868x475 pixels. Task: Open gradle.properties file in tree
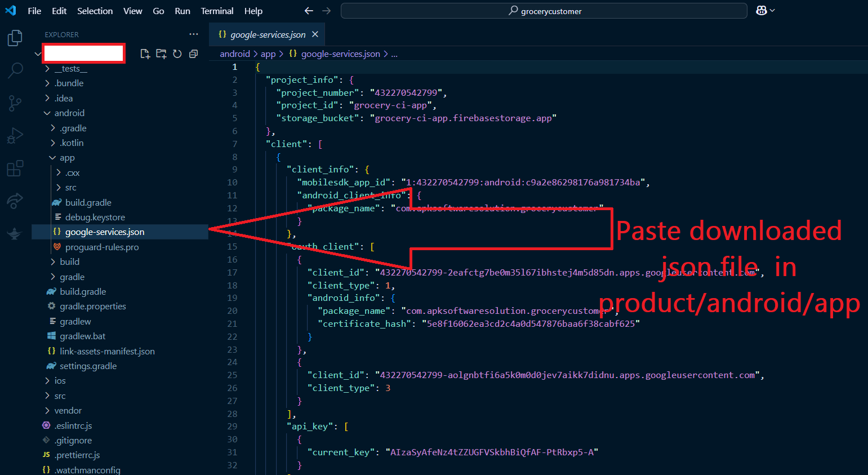pos(92,307)
